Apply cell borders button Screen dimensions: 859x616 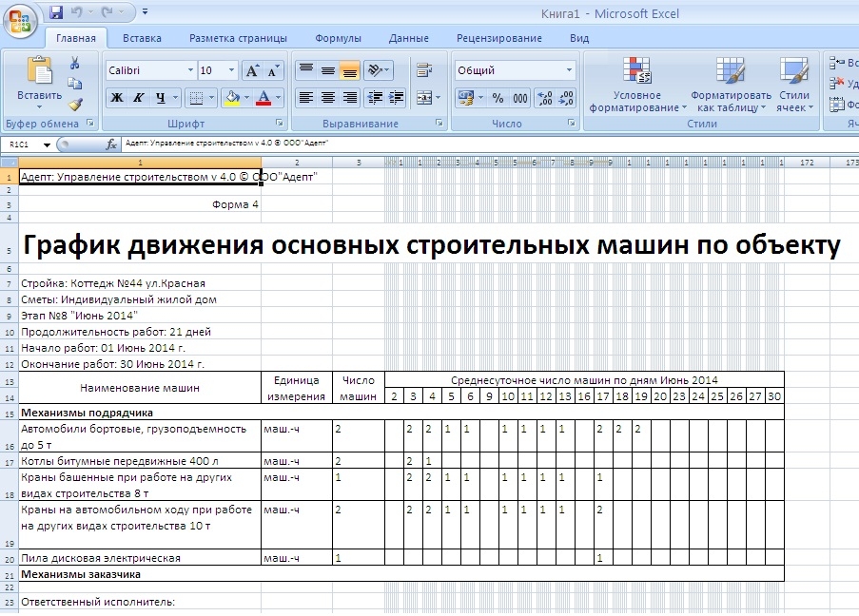(x=196, y=98)
